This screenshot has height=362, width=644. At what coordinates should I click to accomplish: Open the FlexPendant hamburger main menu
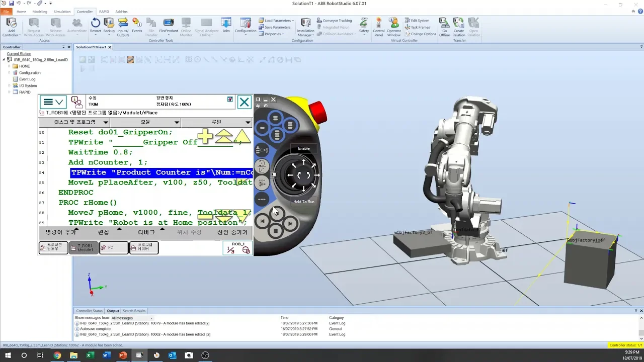pos(53,102)
